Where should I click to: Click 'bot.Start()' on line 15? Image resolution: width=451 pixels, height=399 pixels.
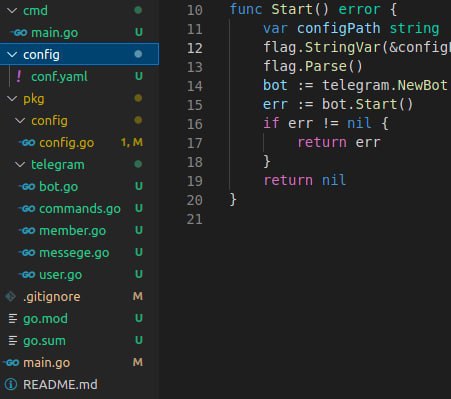tap(367, 104)
